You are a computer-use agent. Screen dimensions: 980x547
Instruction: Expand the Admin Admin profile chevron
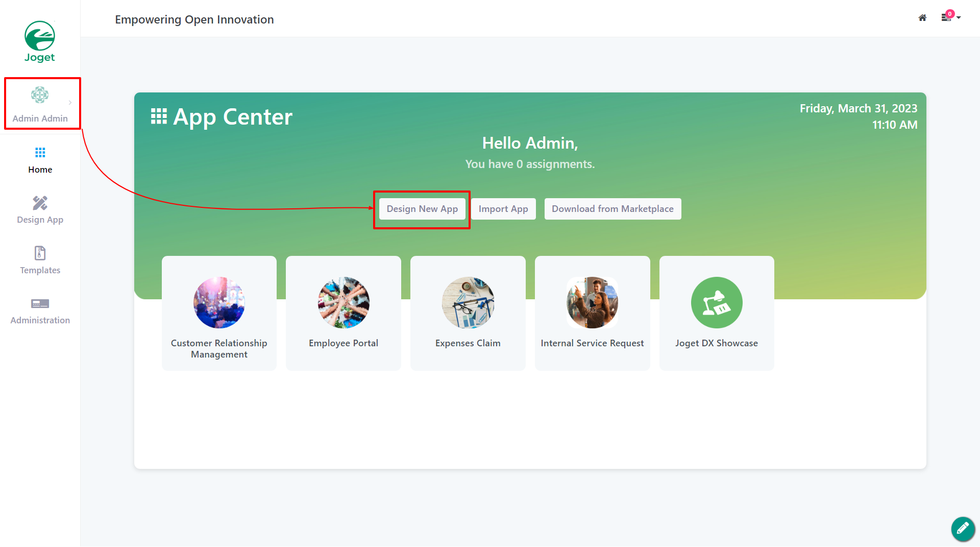[x=70, y=103]
